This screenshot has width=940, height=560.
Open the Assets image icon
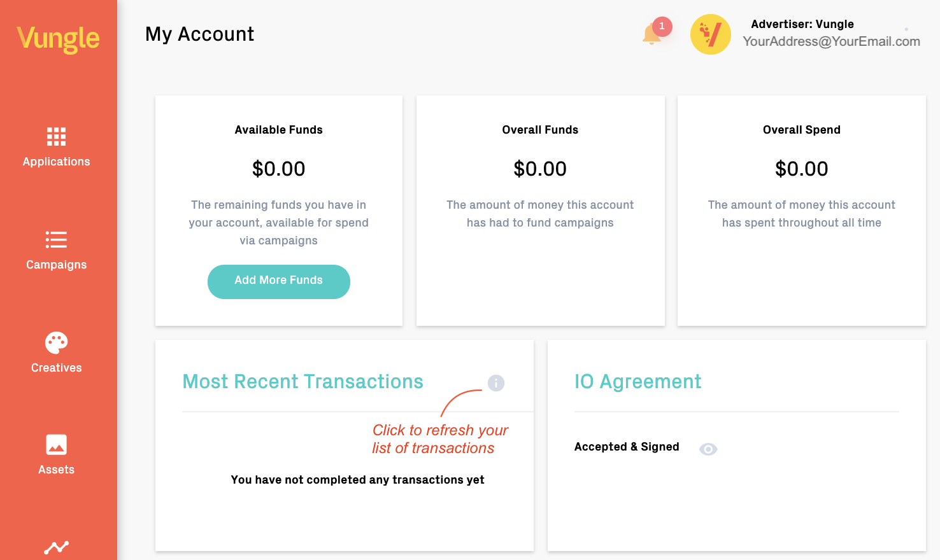pyautogui.click(x=56, y=445)
